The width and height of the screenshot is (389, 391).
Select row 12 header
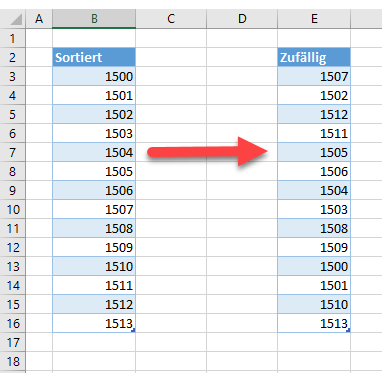pyautogui.click(x=13, y=247)
